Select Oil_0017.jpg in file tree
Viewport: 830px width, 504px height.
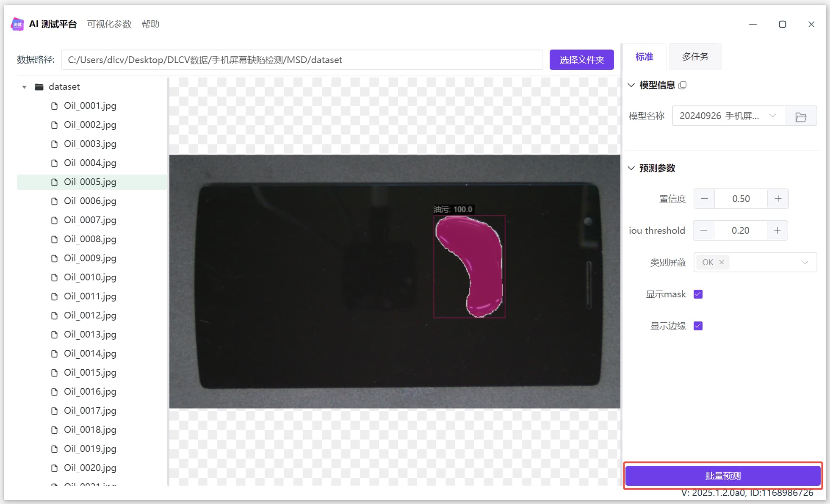point(90,411)
